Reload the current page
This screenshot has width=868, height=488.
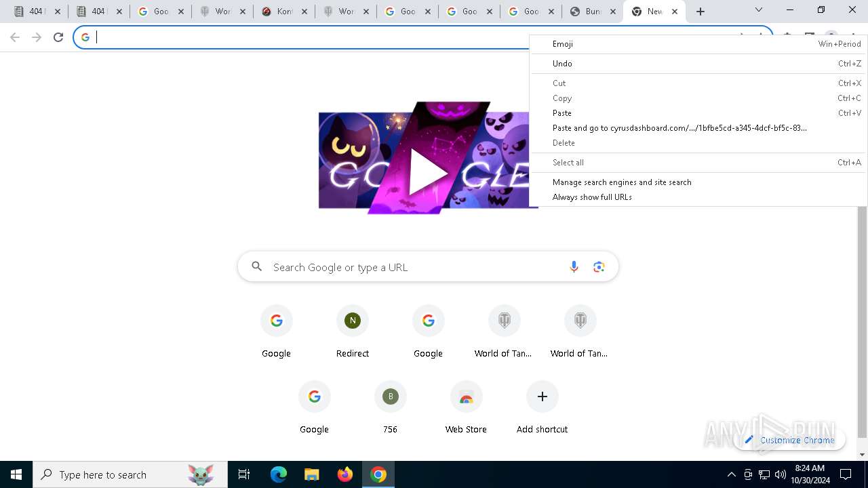(x=58, y=37)
